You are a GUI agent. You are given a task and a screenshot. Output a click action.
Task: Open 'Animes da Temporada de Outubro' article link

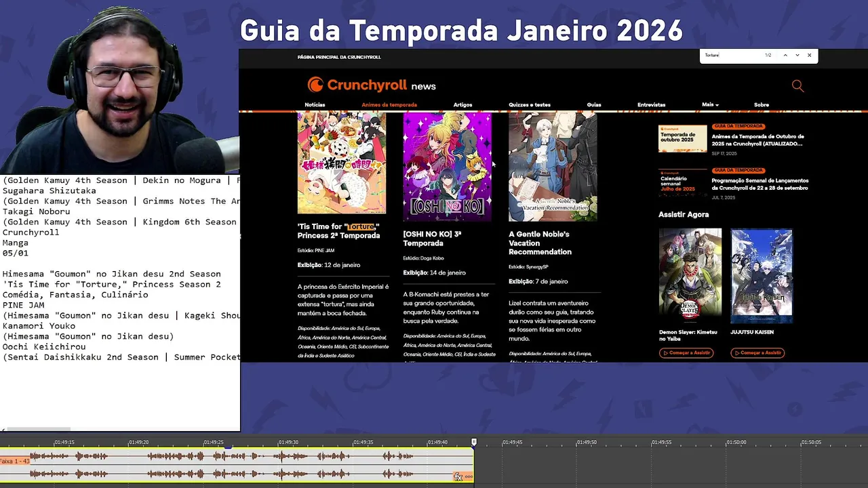point(757,140)
